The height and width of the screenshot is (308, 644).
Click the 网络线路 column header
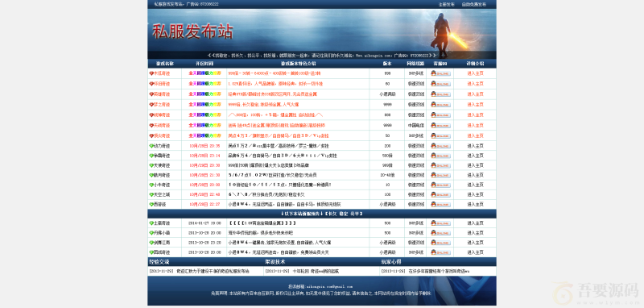(x=415, y=64)
